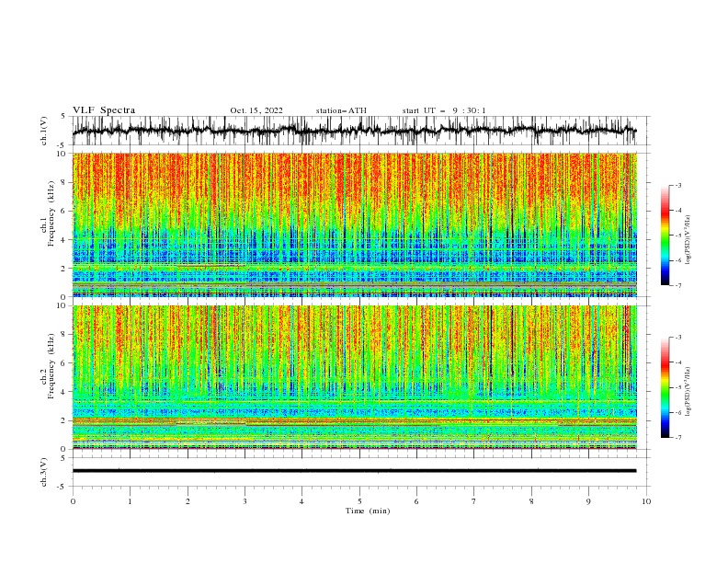Click time axis tick label "9"

tap(588, 501)
